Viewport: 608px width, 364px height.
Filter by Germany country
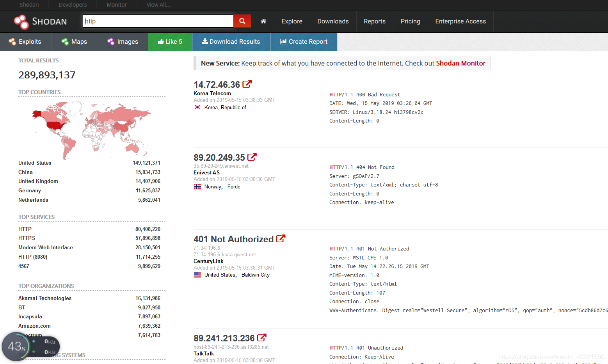30,190
